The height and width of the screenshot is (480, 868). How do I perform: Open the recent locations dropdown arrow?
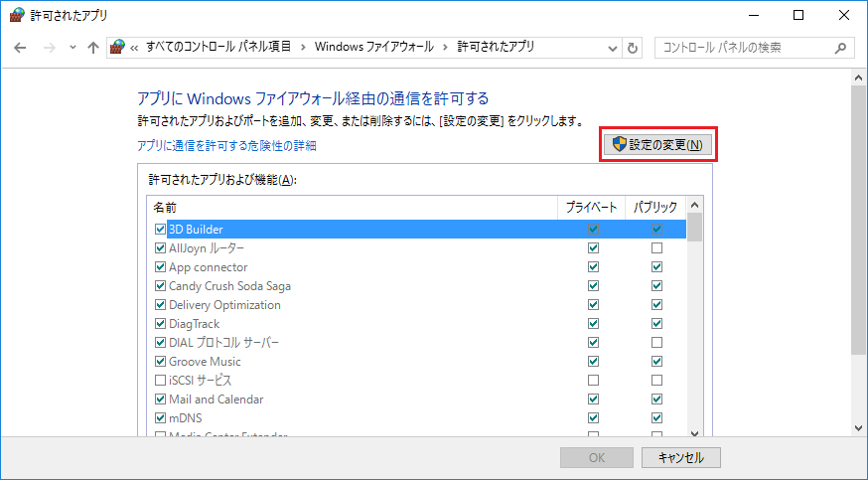click(x=72, y=48)
